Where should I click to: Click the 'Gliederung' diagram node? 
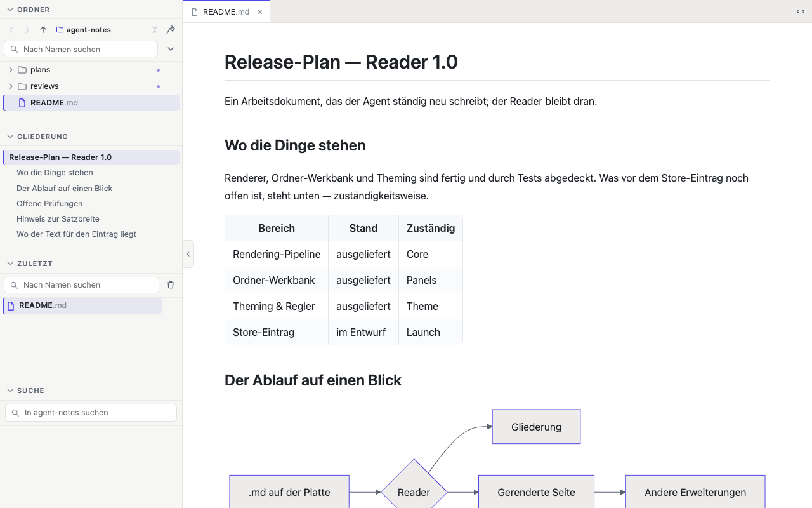tap(537, 427)
